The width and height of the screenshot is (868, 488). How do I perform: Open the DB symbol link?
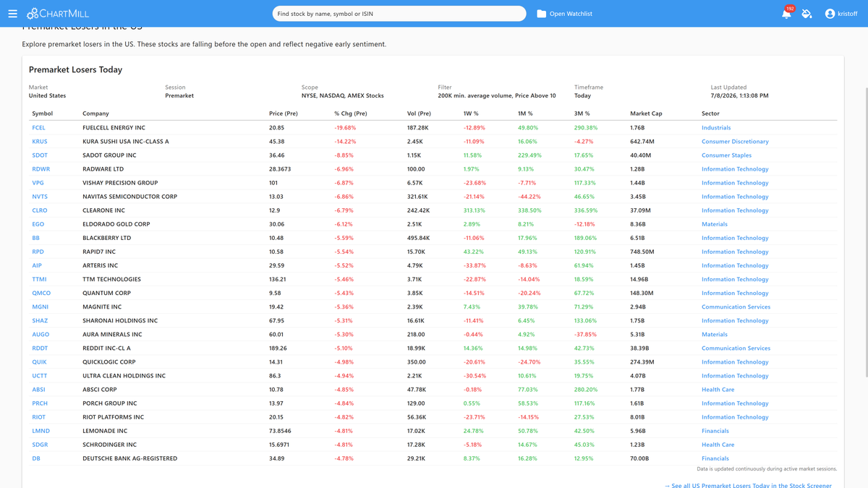36,458
